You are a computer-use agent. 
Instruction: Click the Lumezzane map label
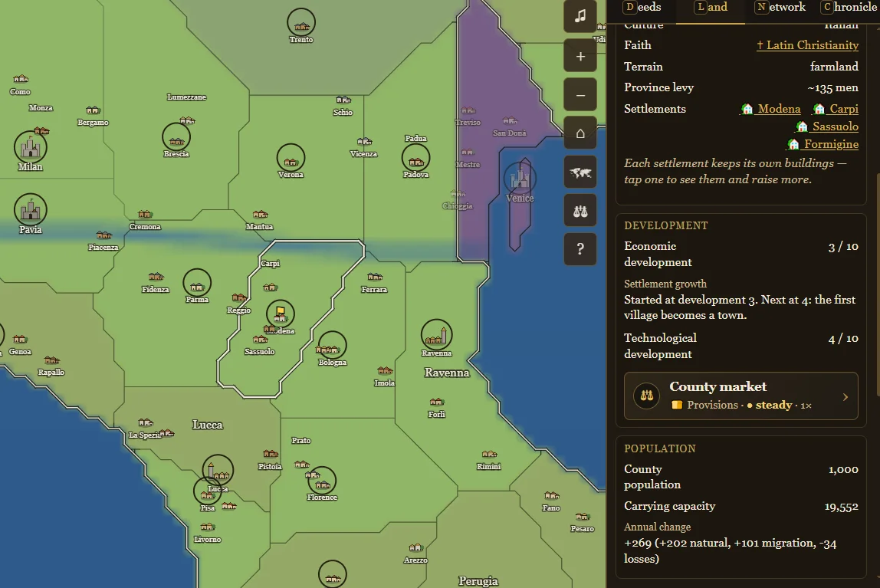[x=186, y=97]
